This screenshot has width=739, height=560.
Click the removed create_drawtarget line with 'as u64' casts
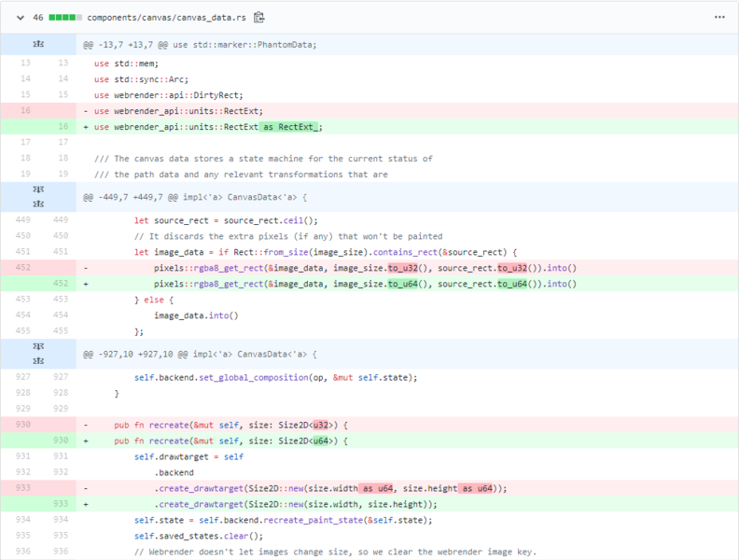pyautogui.click(x=330, y=488)
